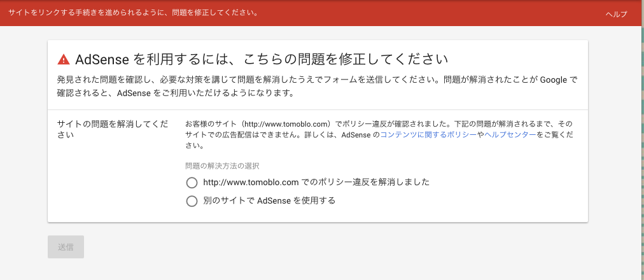Open the ヘルプセンター link
This screenshot has width=644, height=280.
click(x=510, y=135)
